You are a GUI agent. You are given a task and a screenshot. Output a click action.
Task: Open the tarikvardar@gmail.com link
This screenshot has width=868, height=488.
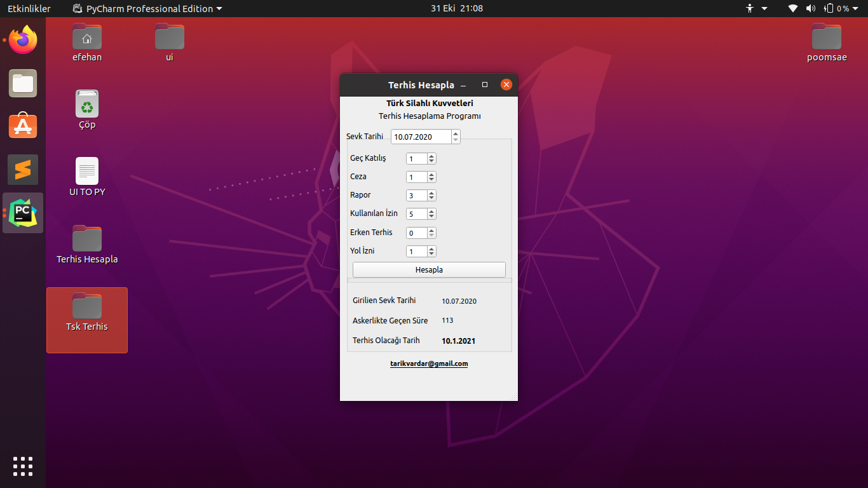coord(429,363)
